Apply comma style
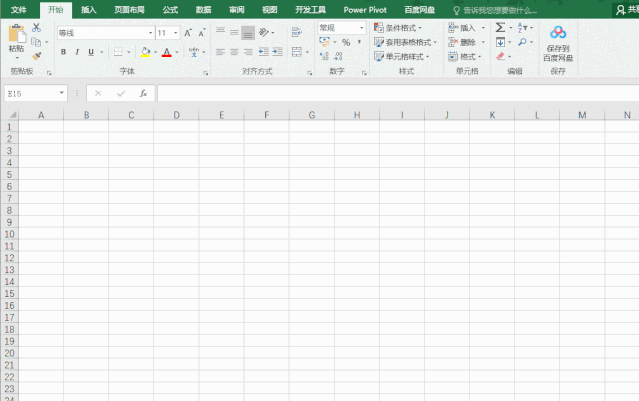The width and height of the screenshot is (639, 401). (359, 42)
